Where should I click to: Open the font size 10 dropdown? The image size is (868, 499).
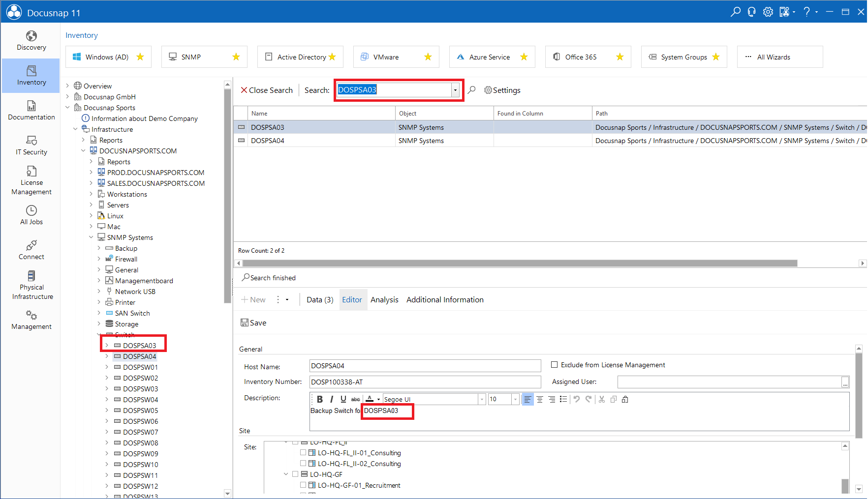pyautogui.click(x=515, y=399)
